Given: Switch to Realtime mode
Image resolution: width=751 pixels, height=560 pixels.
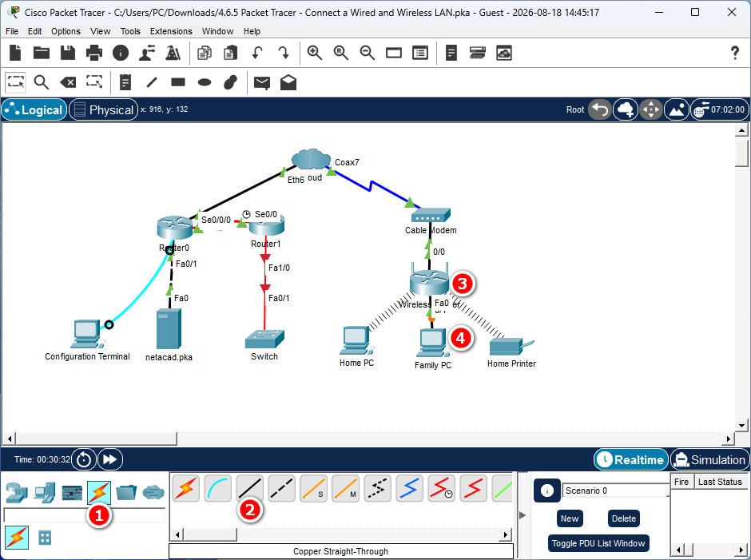Looking at the screenshot, I should pyautogui.click(x=631, y=460).
